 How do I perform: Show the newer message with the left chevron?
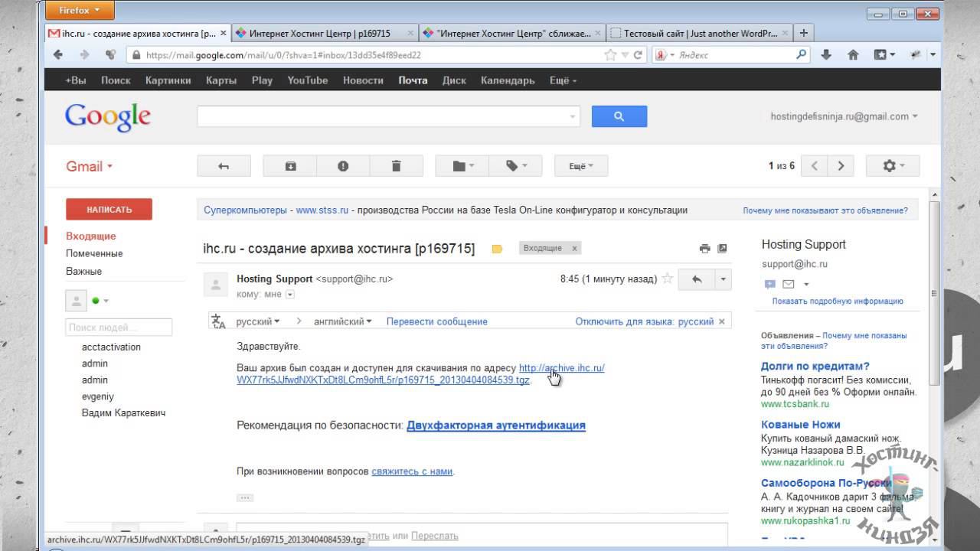(x=815, y=166)
